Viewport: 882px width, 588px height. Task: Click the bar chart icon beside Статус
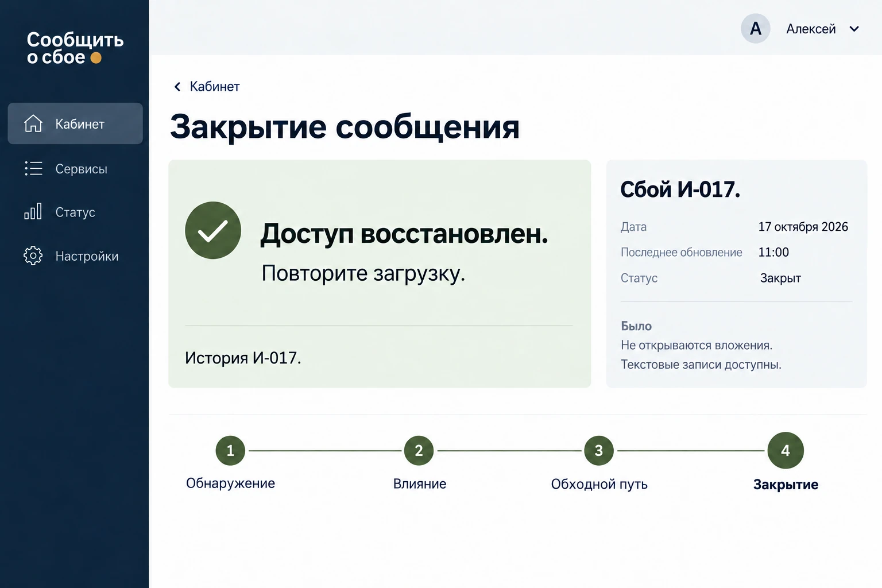pyautogui.click(x=33, y=211)
